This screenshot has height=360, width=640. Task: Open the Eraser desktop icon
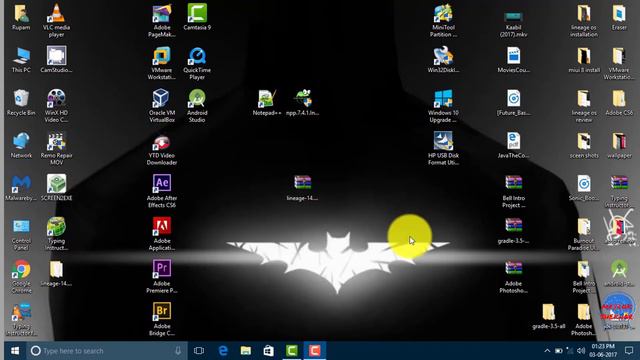pyautogui.click(x=619, y=17)
